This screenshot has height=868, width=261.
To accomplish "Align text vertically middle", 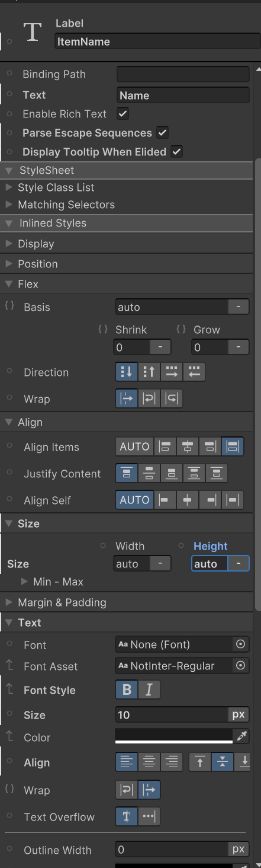I will pyautogui.click(x=223, y=762).
